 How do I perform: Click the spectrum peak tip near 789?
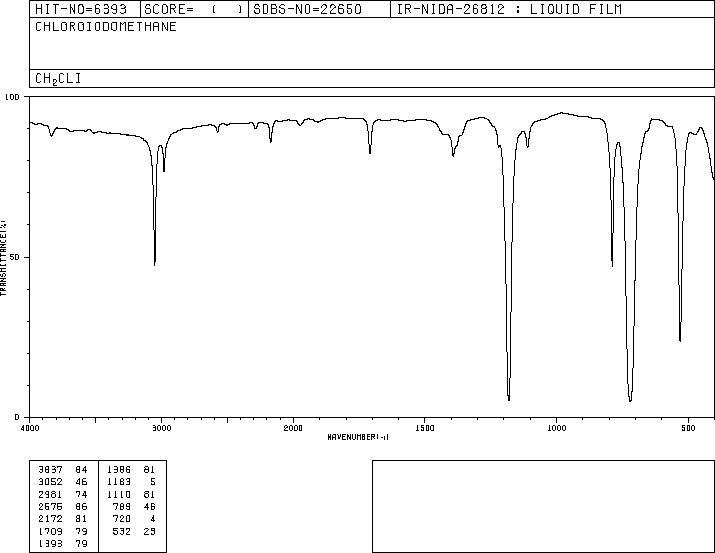[612, 265]
